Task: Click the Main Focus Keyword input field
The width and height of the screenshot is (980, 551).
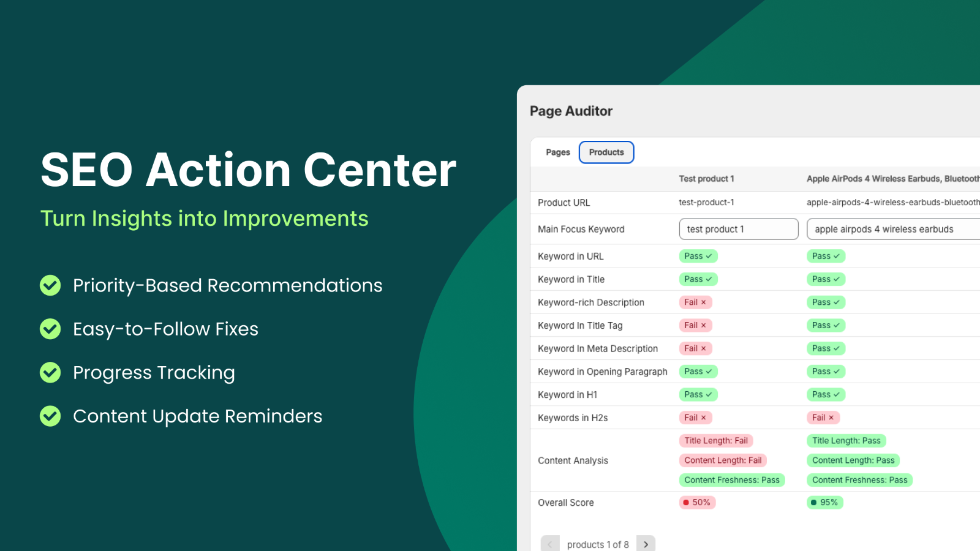Action: (x=738, y=228)
